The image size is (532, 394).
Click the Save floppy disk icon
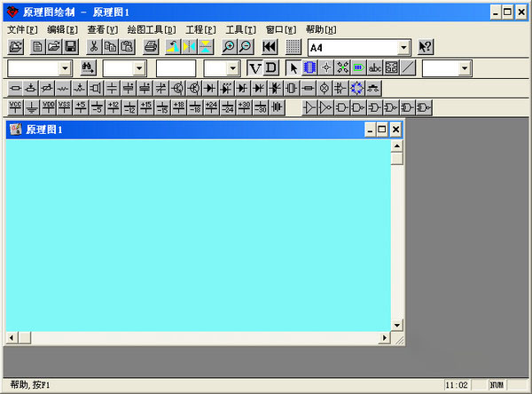[70, 47]
